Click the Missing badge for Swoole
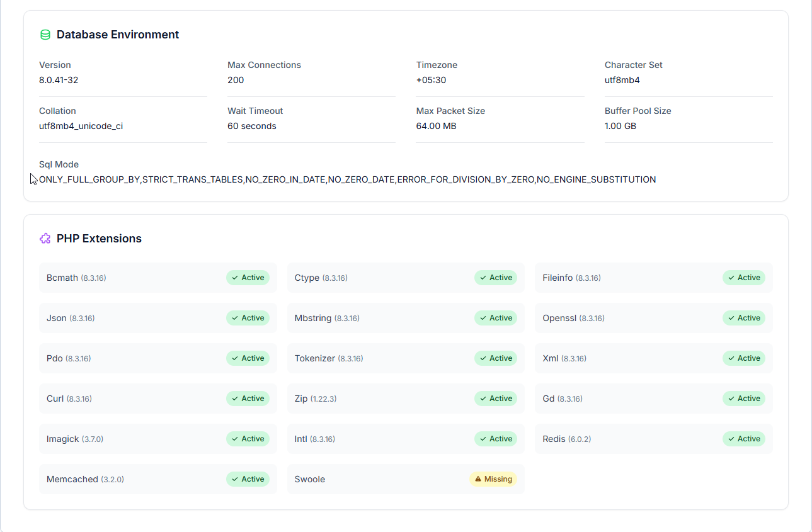 pyautogui.click(x=493, y=479)
